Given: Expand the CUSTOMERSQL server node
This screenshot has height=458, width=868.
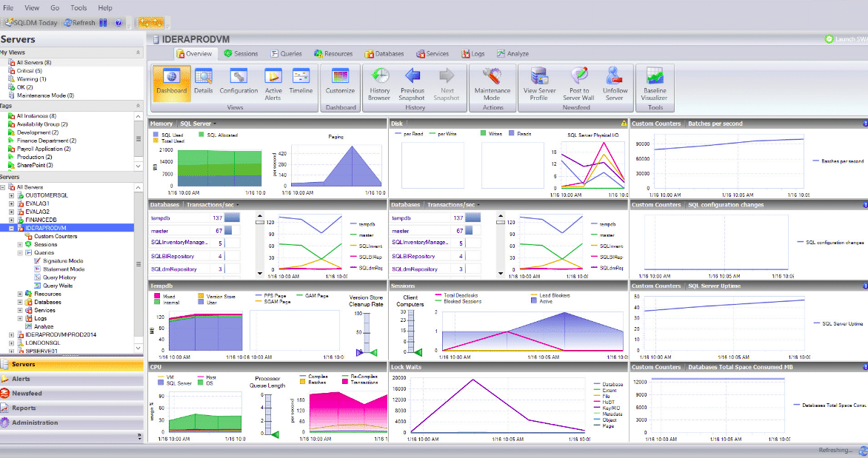Looking at the screenshot, I should pos(12,195).
